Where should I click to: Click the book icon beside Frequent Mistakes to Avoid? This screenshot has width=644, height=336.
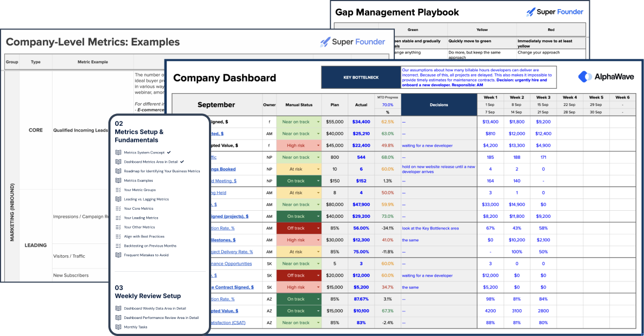[x=118, y=255]
